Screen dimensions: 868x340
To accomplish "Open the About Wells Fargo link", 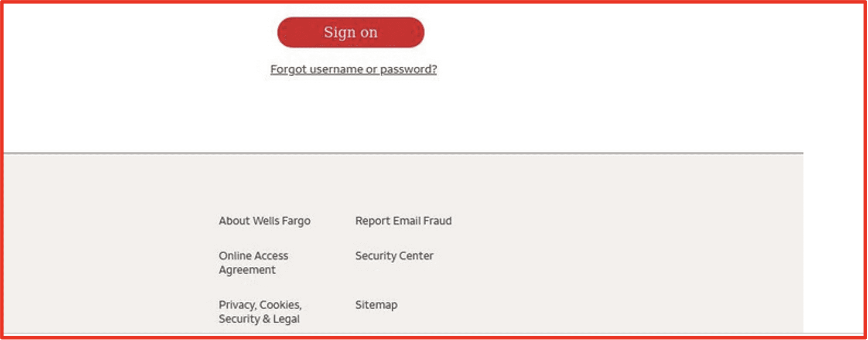I will pyautogui.click(x=264, y=221).
